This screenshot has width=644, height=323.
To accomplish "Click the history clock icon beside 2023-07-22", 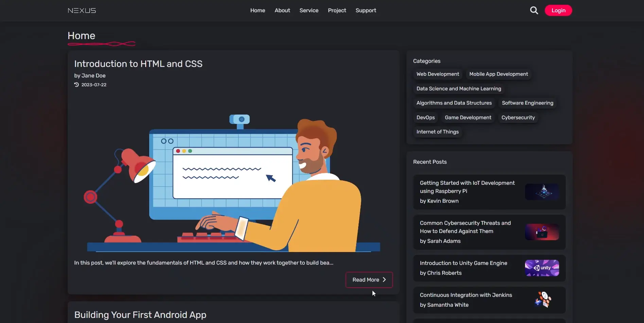I will pos(76,85).
